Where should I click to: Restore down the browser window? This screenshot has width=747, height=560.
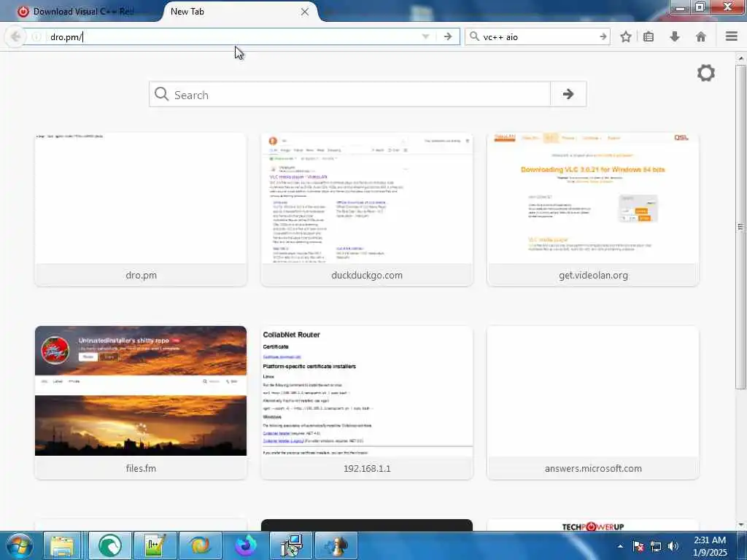pyautogui.click(x=700, y=7)
